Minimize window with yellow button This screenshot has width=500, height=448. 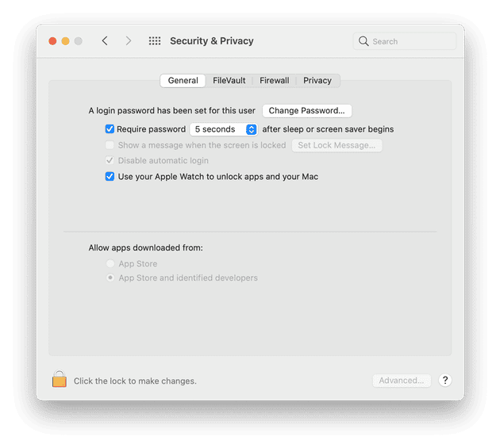coord(65,41)
